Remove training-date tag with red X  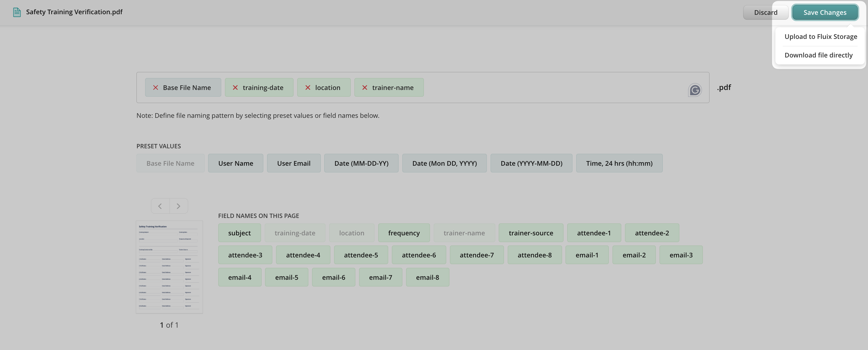235,88
